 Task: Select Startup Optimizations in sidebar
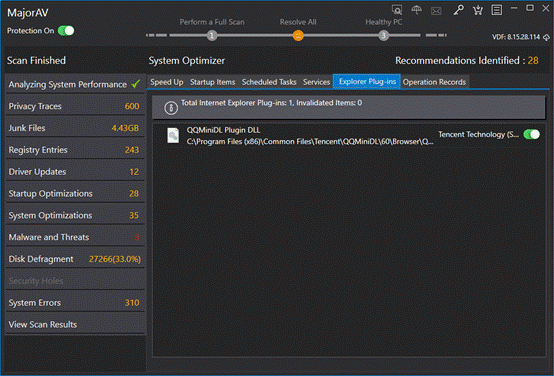click(x=75, y=194)
